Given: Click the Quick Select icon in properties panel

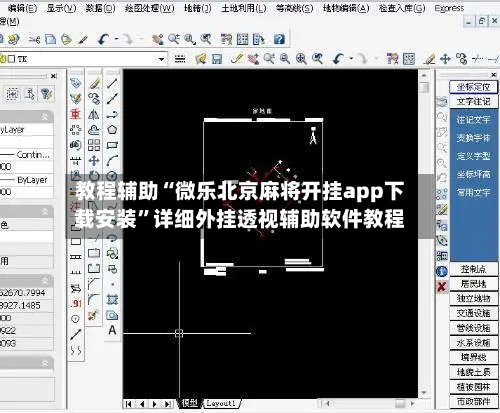Looking at the screenshot, I should (x=46, y=94).
